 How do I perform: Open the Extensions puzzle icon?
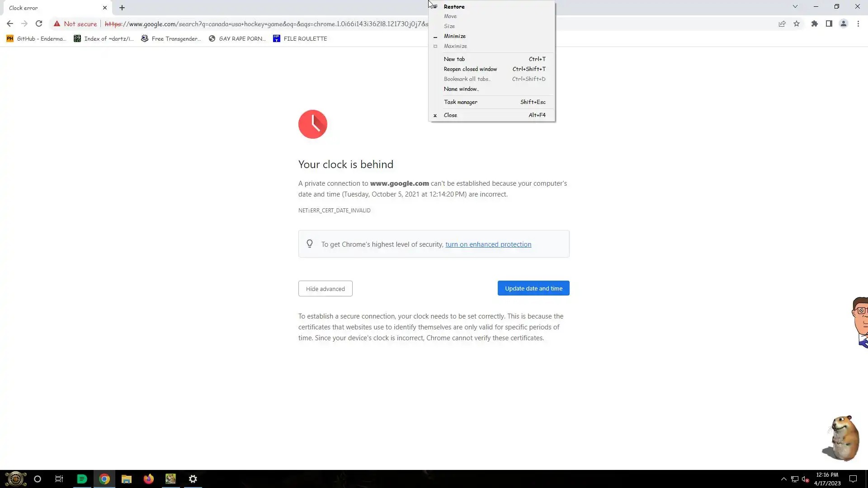814,24
